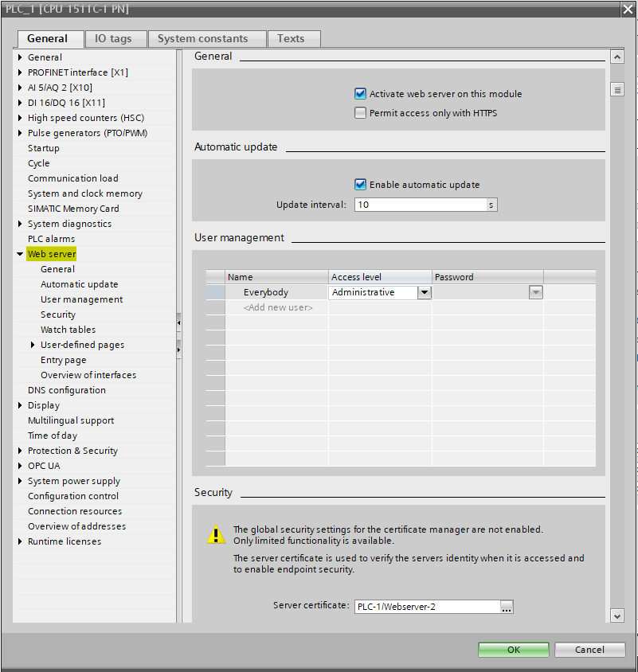The image size is (638, 672).
Task: Expand the PROFINET interface [X1] node
Action: pyautogui.click(x=20, y=72)
